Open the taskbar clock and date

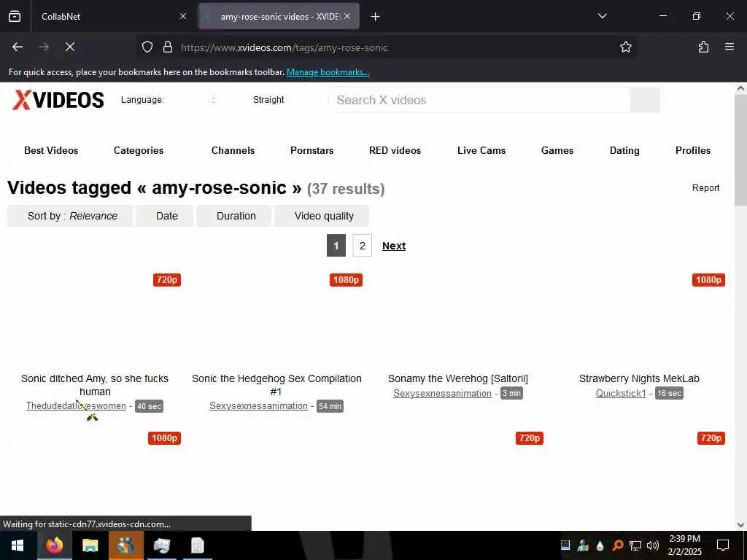[x=684, y=545]
